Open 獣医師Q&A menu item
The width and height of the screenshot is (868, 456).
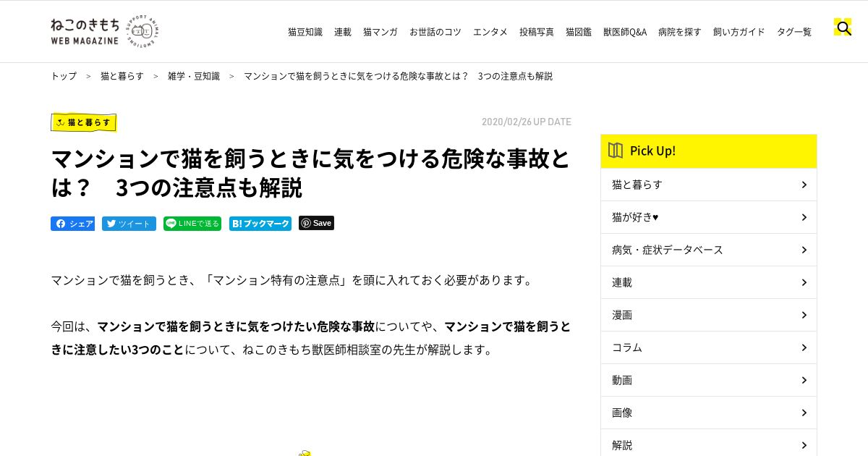(625, 32)
